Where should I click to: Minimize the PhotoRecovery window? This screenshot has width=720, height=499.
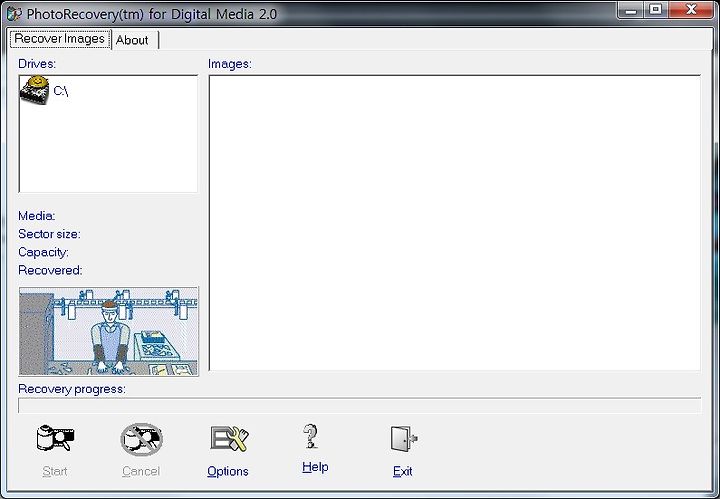point(631,10)
